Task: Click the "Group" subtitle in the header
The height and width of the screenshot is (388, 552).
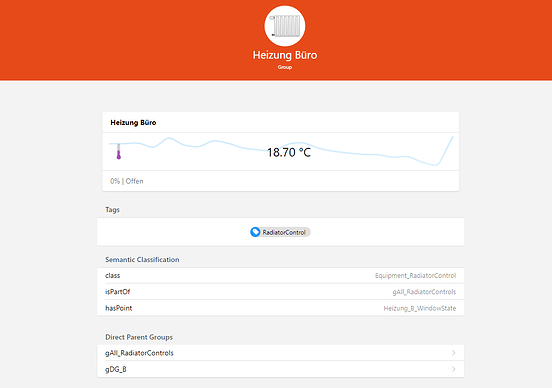Action: click(x=285, y=67)
